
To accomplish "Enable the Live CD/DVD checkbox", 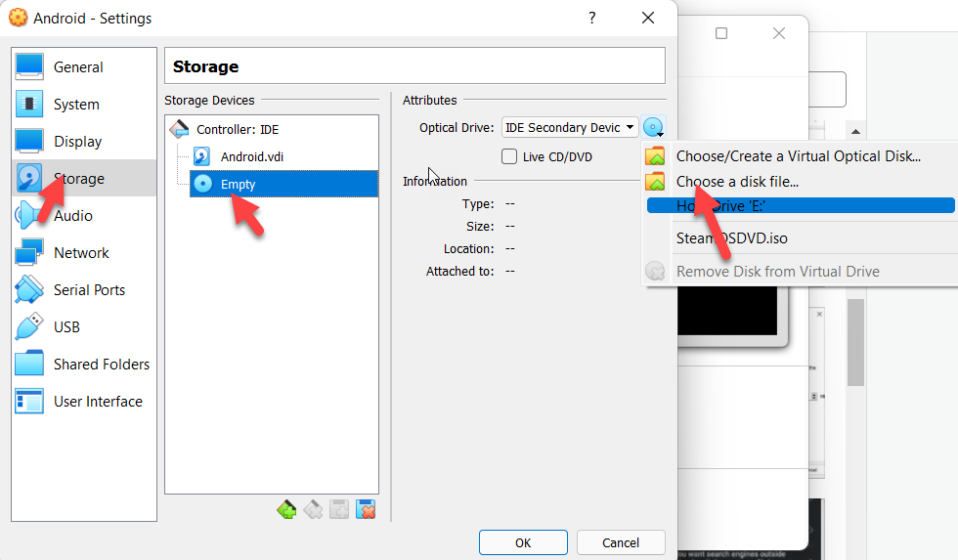I will coord(509,156).
